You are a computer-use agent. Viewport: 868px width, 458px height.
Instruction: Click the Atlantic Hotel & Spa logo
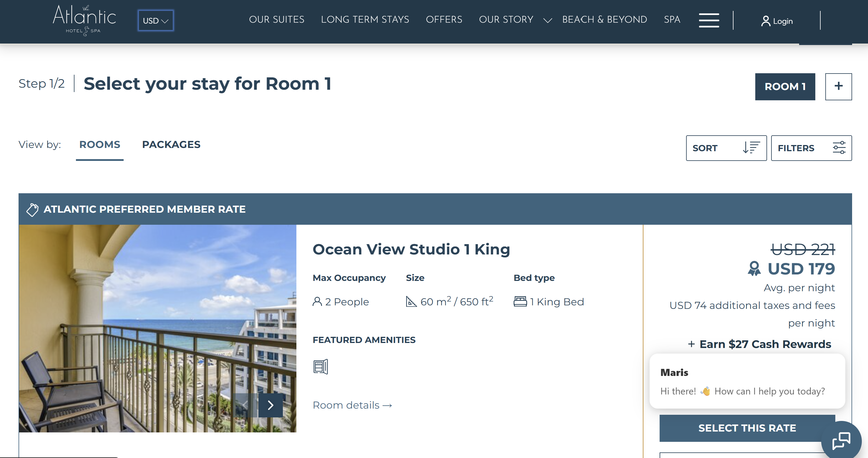(84, 20)
